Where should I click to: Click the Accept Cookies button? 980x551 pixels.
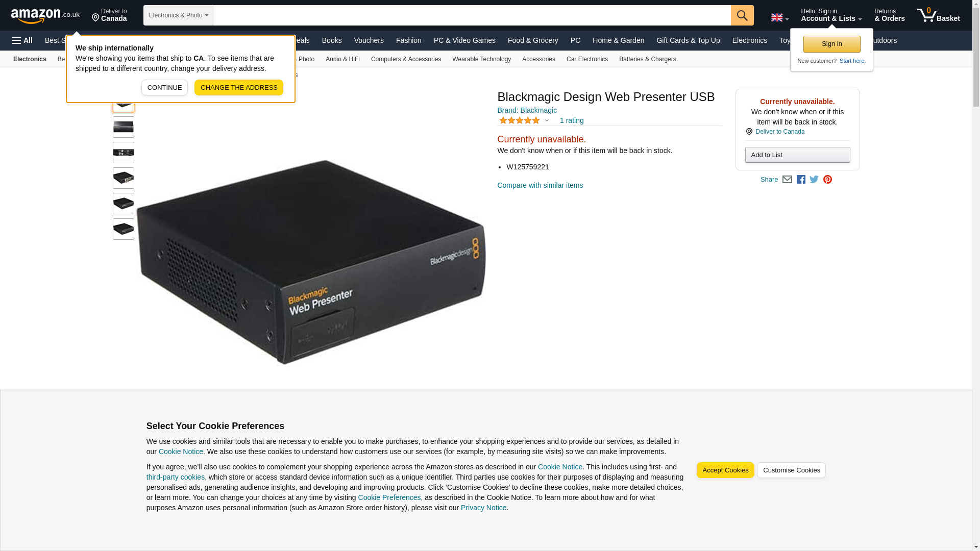pyautogui.click(x=725, y=470)
